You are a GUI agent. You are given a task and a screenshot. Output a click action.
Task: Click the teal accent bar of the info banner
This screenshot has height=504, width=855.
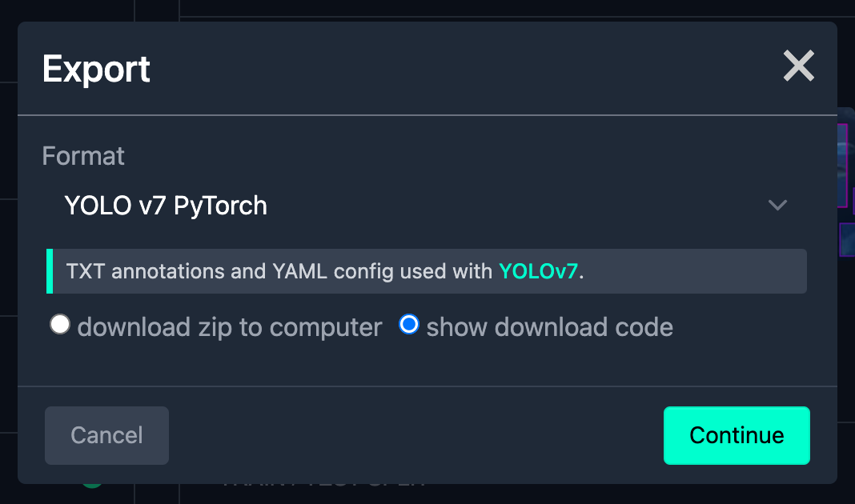click(49, 270)
